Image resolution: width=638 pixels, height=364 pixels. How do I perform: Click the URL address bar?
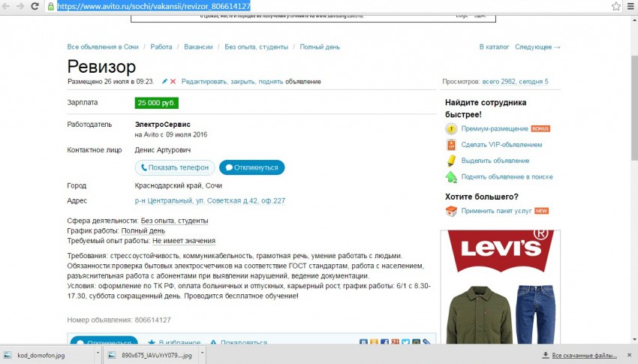tap(300, 6)
